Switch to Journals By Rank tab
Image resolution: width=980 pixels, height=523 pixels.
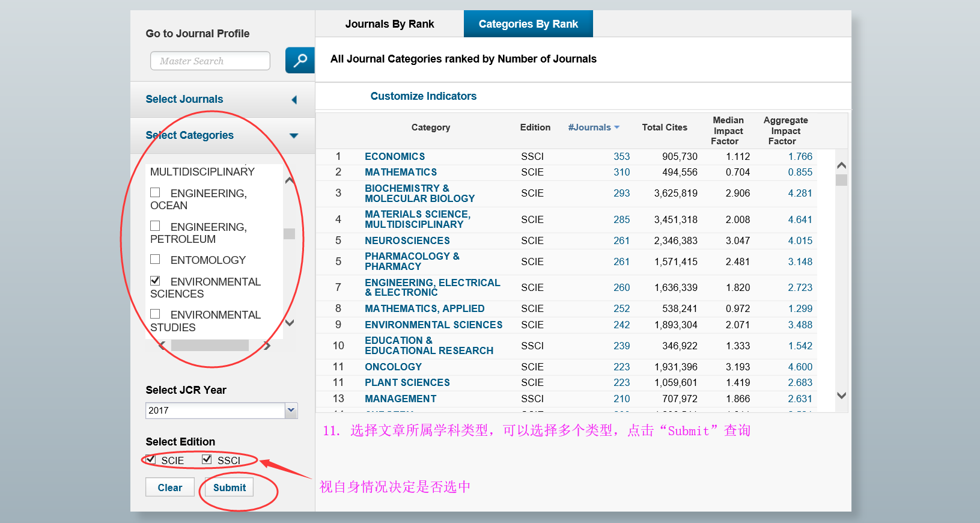coord(389,24)
